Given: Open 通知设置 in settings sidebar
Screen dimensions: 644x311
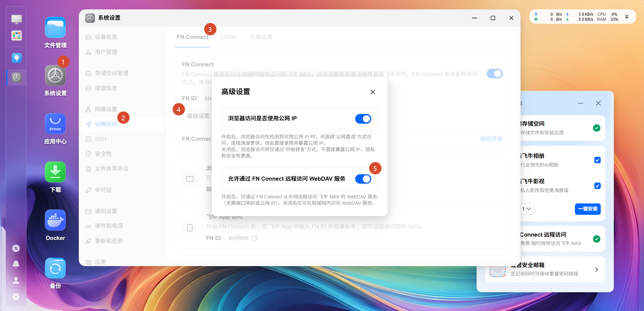Looking at the screenshot, I should coord(123,211).
